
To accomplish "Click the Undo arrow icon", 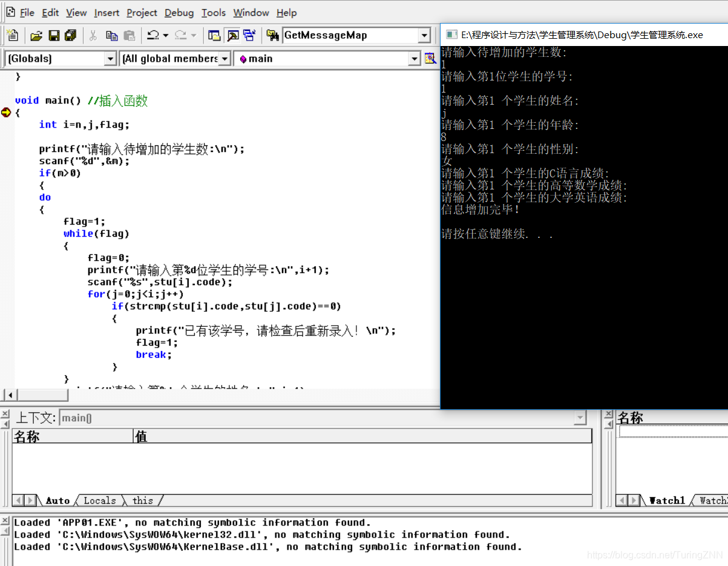I will pyautogui.click(x=153, y=35).
